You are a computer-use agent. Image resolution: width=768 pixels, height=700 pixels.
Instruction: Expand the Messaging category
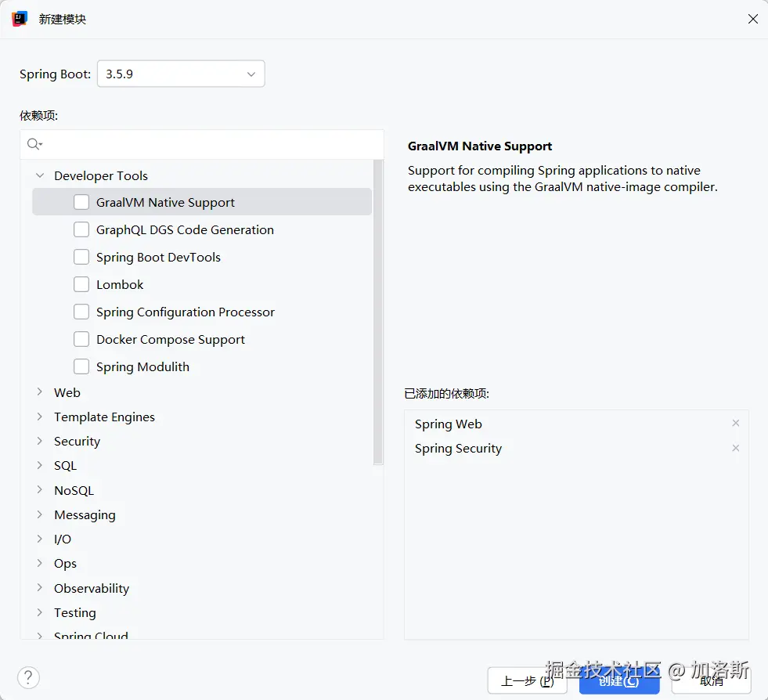click(40, 514)
